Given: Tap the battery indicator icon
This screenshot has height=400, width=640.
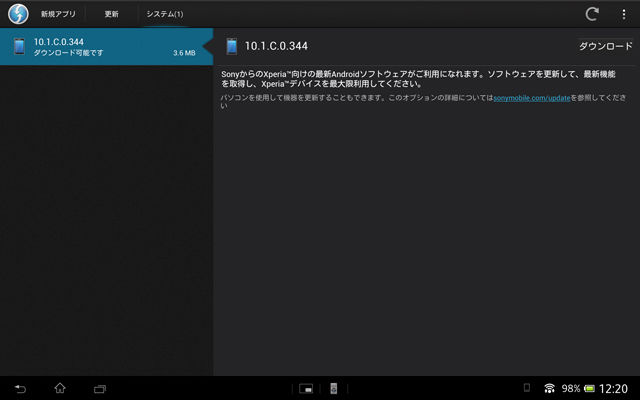Looking at the screenshot, I should click(589, 388).
